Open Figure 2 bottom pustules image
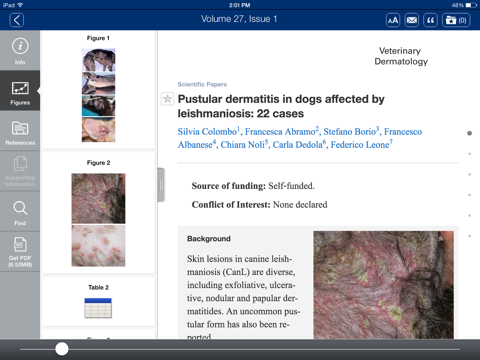The height and width of the screenshot is (360, 480). pyautogui.click(x=98, y=246)
